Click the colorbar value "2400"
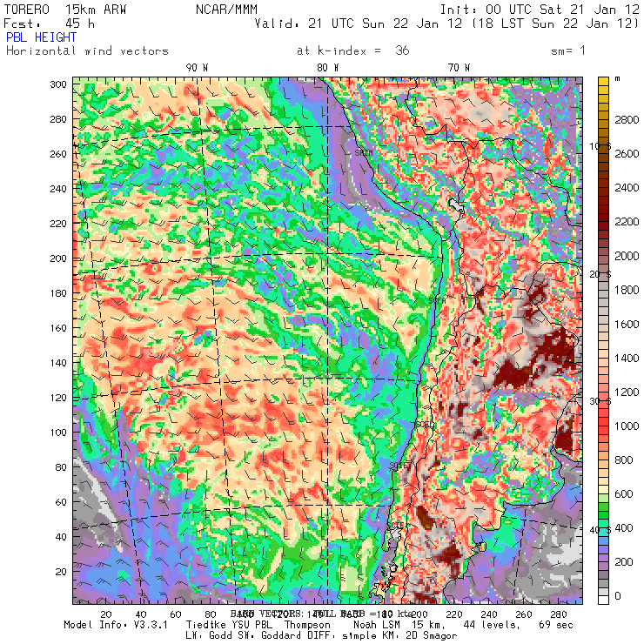 point(627,188)
